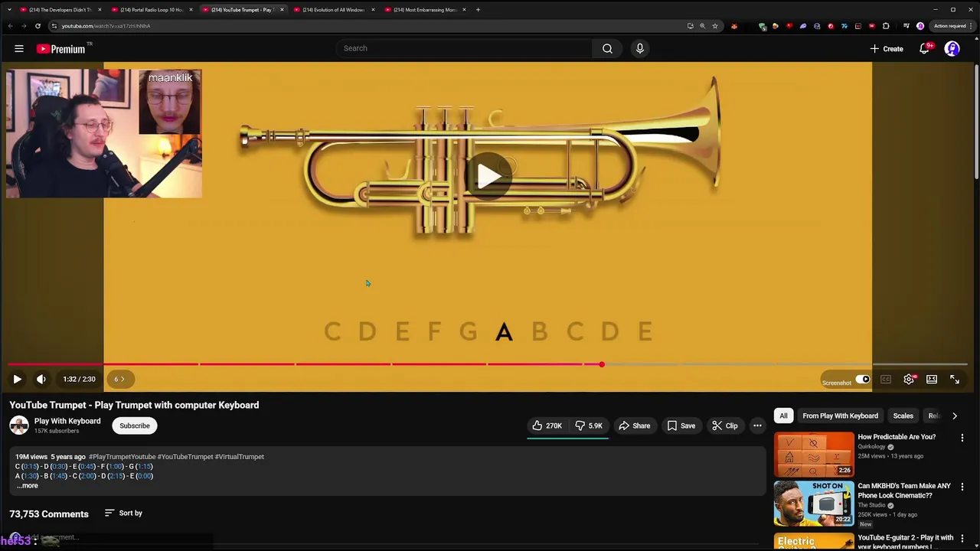The width and height of the screenshot is (980, 551).
Task: Click the YouTube search input field
Action: pos(464,49)
